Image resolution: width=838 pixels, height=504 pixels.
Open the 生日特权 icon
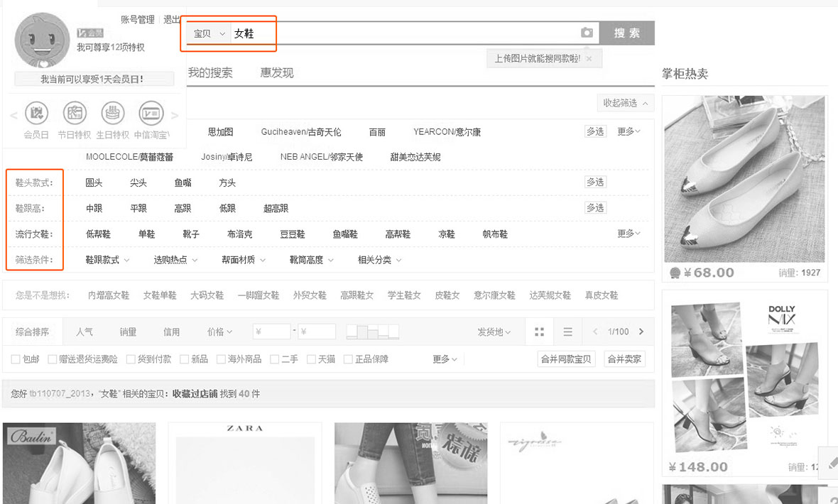click(x=113, y=113)
